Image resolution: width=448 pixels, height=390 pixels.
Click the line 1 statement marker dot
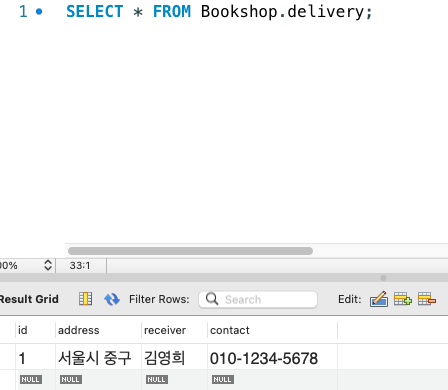39,12
